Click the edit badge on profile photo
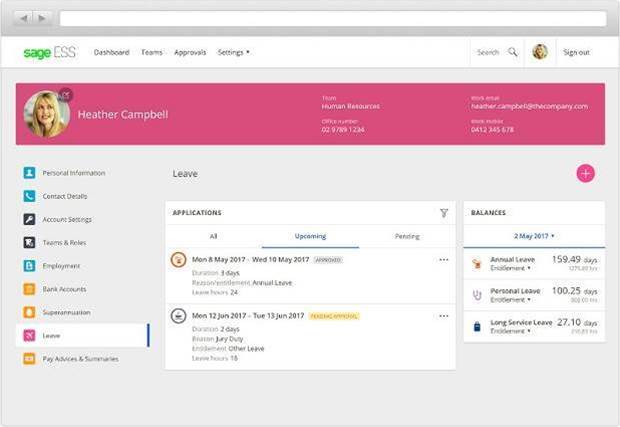 pyautogui.click(x=66, y=95)
